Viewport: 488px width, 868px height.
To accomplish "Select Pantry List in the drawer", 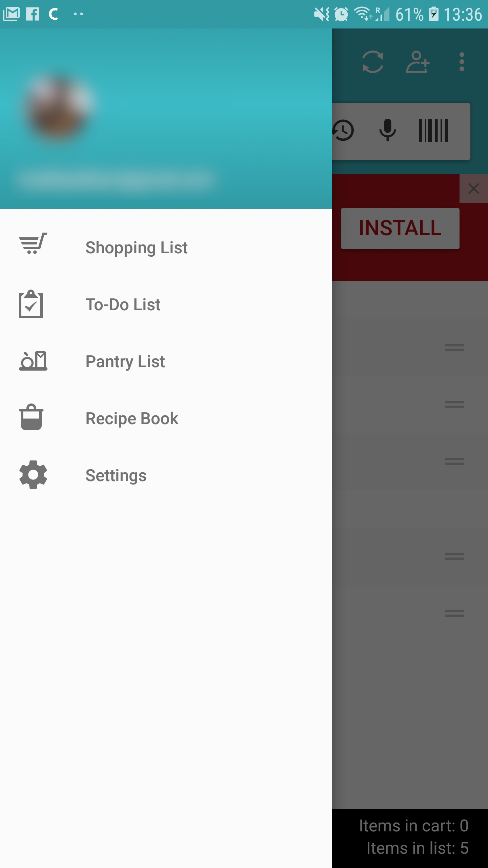I will [166, 361].
